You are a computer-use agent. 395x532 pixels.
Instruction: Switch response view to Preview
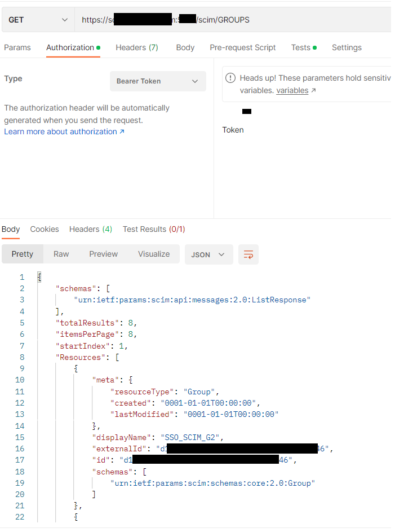point(104,254)
